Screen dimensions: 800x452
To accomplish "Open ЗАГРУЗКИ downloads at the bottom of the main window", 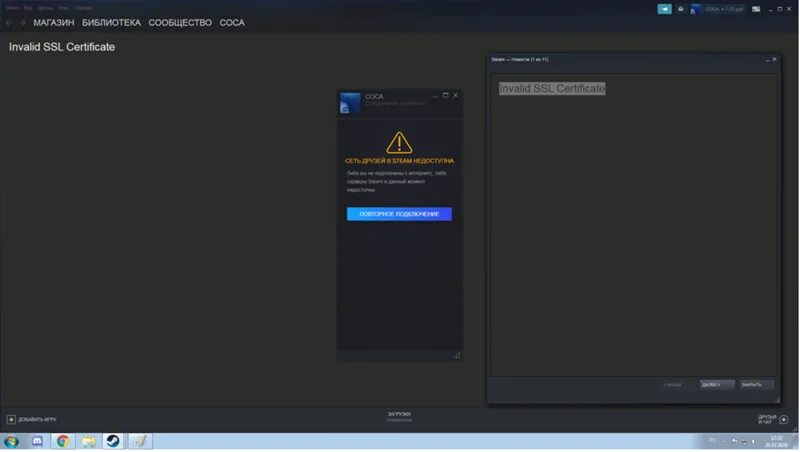I will (x=399, y=416).
